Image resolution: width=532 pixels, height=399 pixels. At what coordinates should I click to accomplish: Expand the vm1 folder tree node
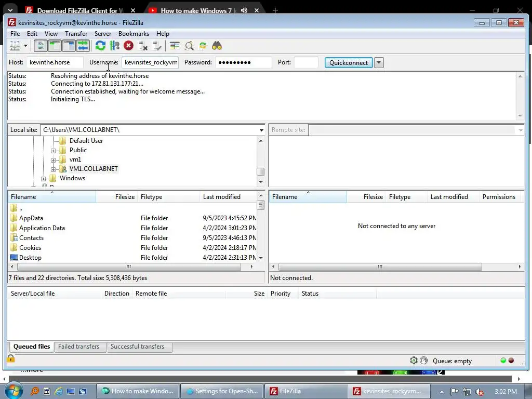54,160
